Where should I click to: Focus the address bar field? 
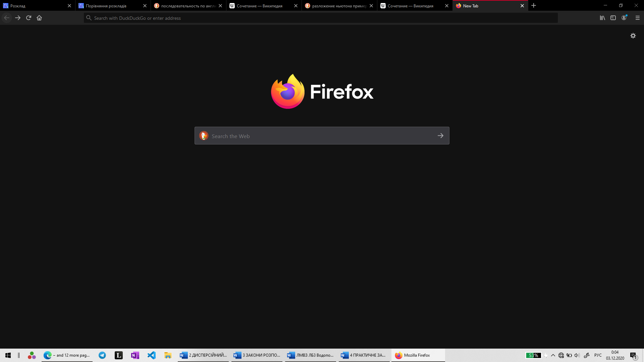pyautogui.click(x=321, y=18)
